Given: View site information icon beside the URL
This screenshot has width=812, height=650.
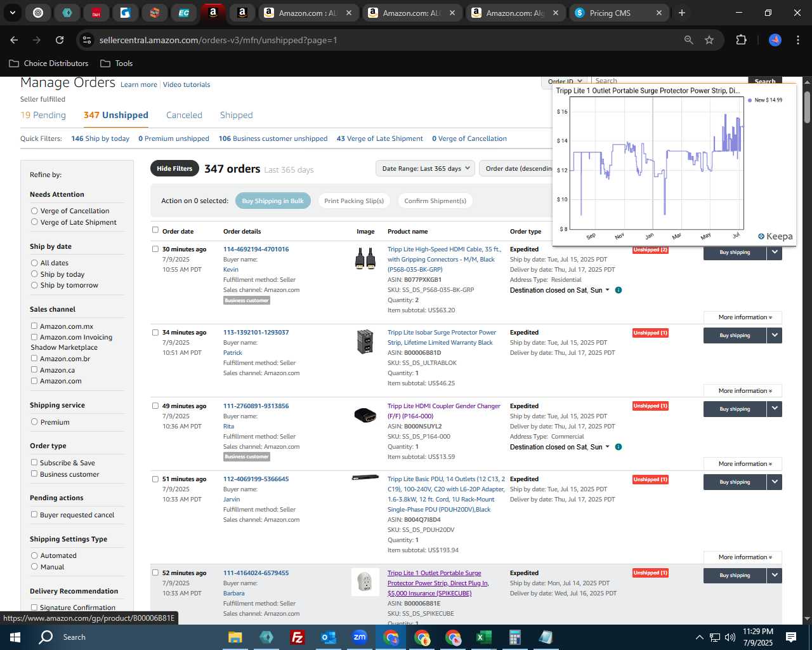Looking at the screenshot, I should (x=87, y=40).
